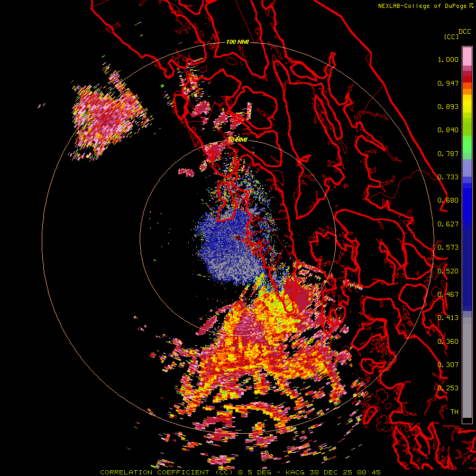This screenshot has width=476, height=476.
Task: Click the 30 DEC 25 date in caption
Action: (332, 472)
